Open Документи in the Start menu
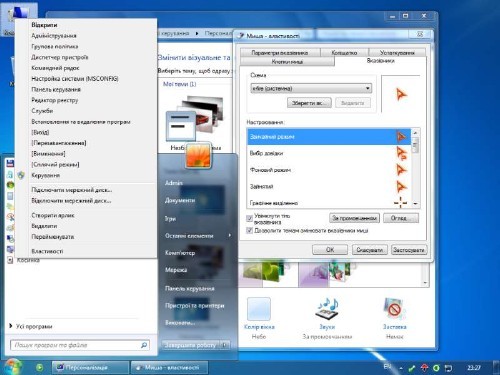 coord(180,200)
